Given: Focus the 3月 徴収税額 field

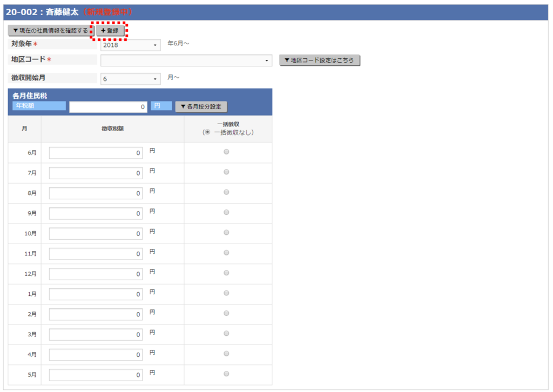Looking at the screenshot, I should (x=96, y=335).
